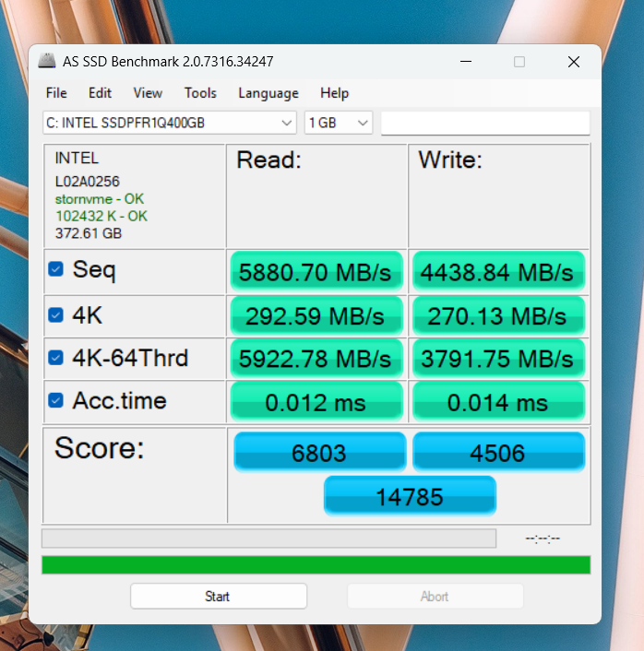Toggle the 4K test checkbox
The image size is (644, 651).
[55, 315]
